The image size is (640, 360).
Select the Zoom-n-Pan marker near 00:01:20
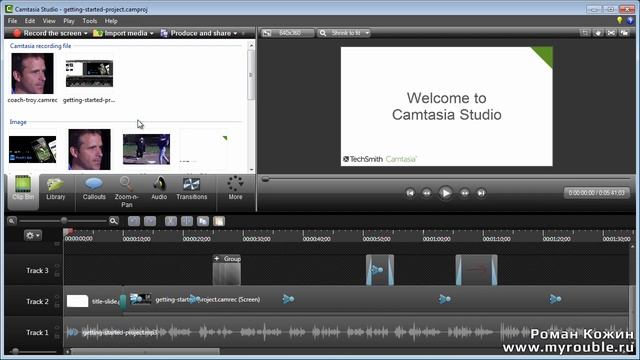(555, 299)
